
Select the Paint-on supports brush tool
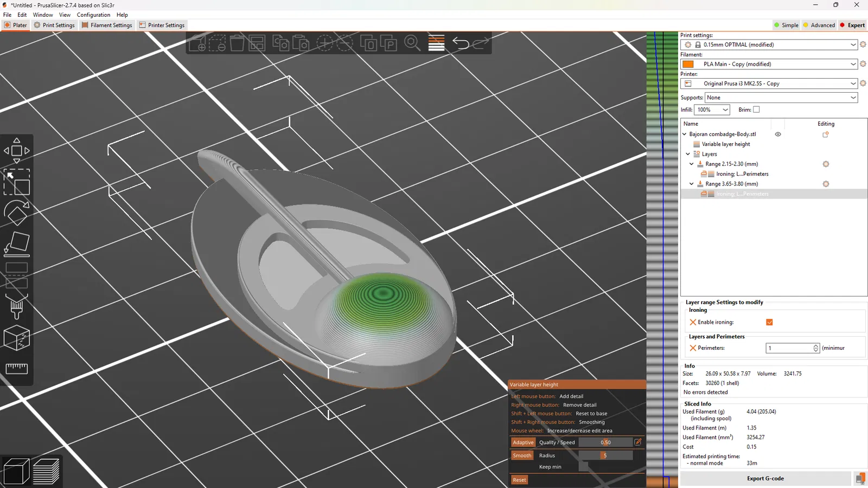17,306
